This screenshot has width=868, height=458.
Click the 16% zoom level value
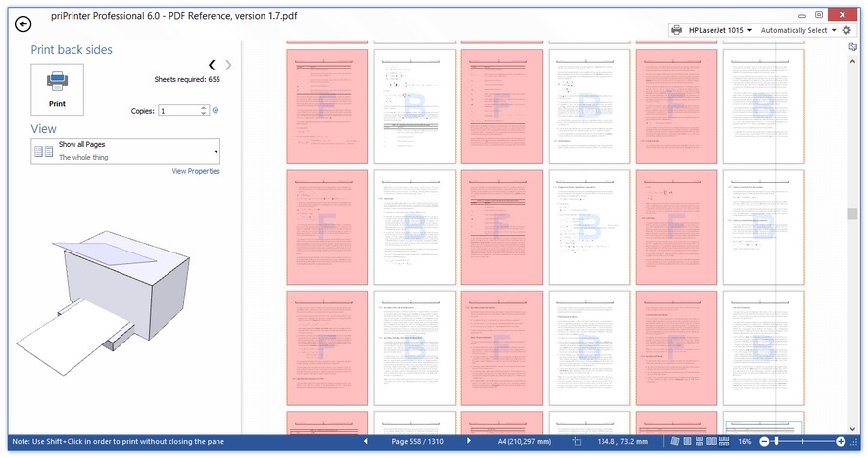[745, 442]
